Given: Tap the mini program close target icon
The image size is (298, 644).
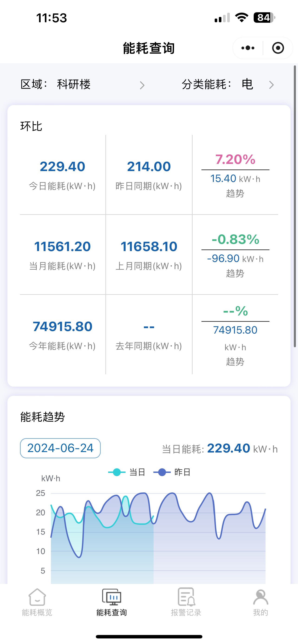Looking at the screenshot, I should pyautogui.click(x=278, y=48).
